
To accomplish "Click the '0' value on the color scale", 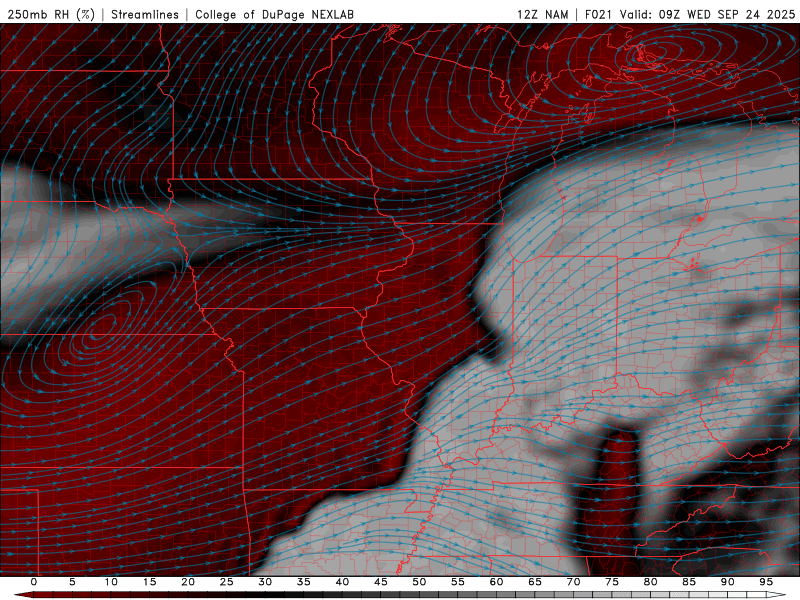I will [34, 582].
